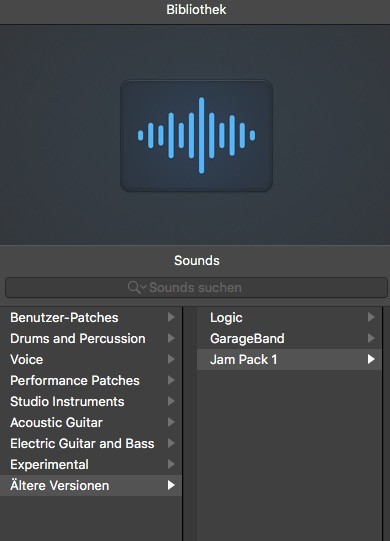Click the Sounds section header
The width and height of the screenshot is (390, 541).
(x=196, y=260)
